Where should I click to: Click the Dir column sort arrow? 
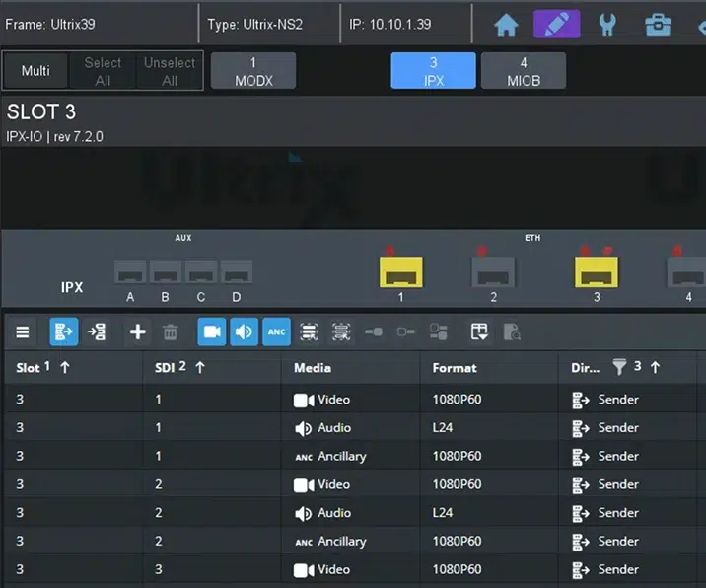[x=655, y=368]
